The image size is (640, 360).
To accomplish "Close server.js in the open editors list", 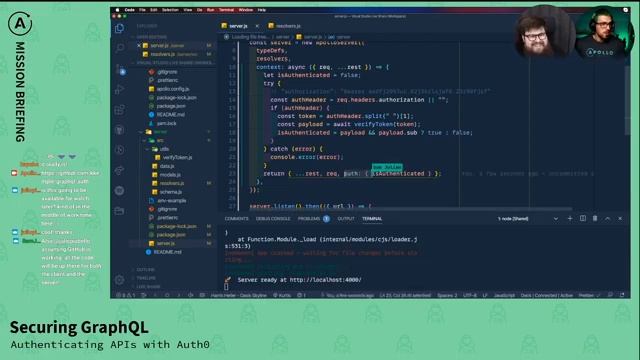I will (139, 46).
